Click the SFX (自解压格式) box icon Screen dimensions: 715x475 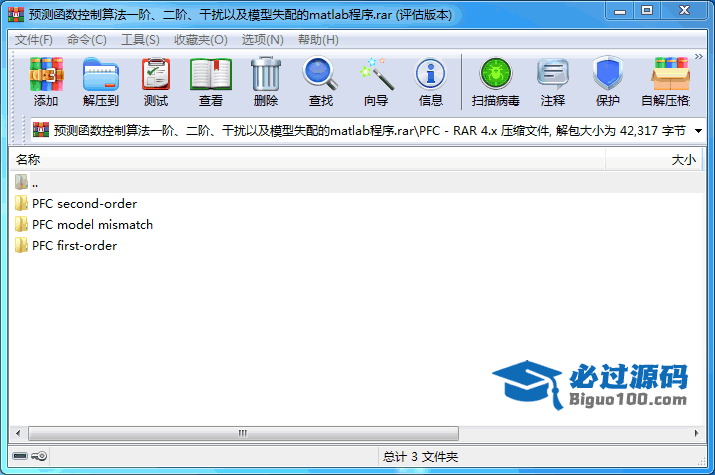[x=666, y=82]
